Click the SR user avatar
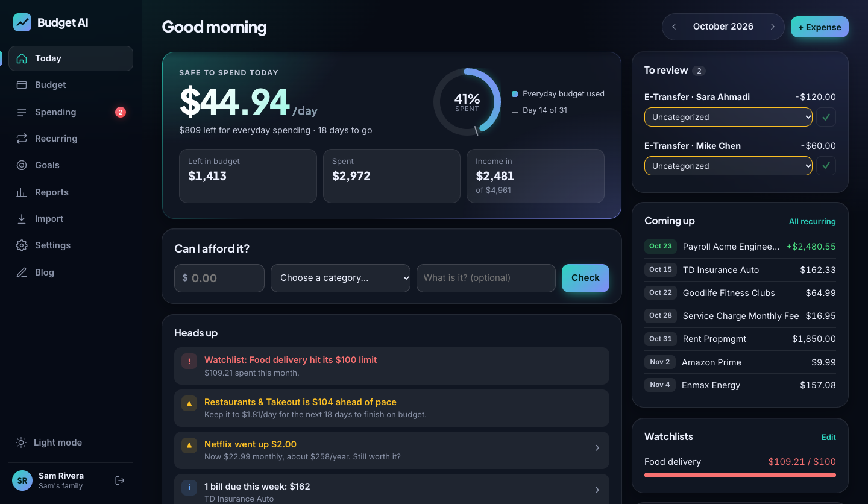 pos(22,480)
